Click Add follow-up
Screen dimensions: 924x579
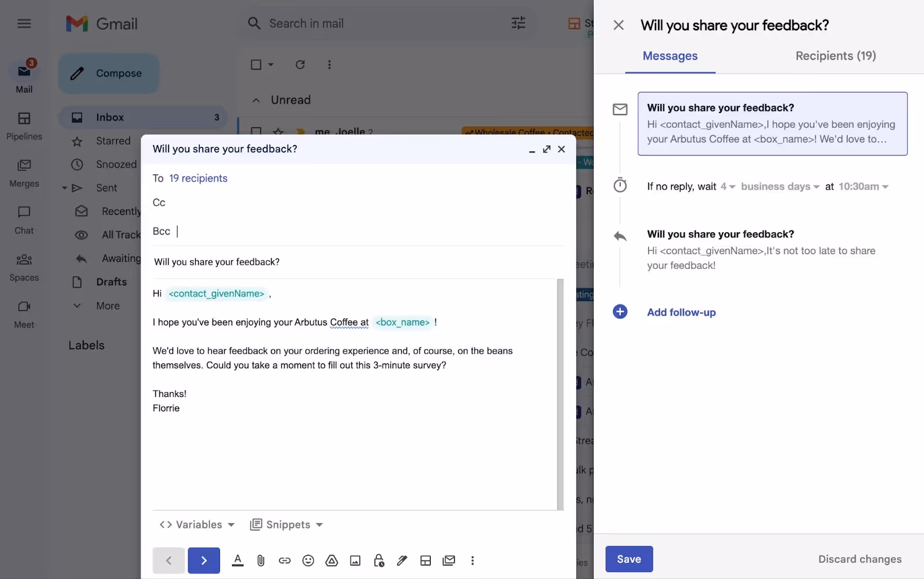[681, 313]
